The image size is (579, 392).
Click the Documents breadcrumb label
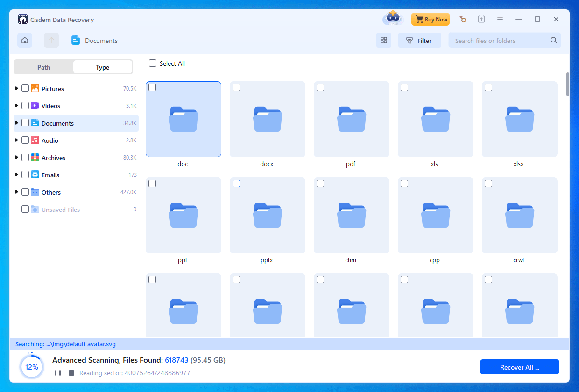(101, 41)
